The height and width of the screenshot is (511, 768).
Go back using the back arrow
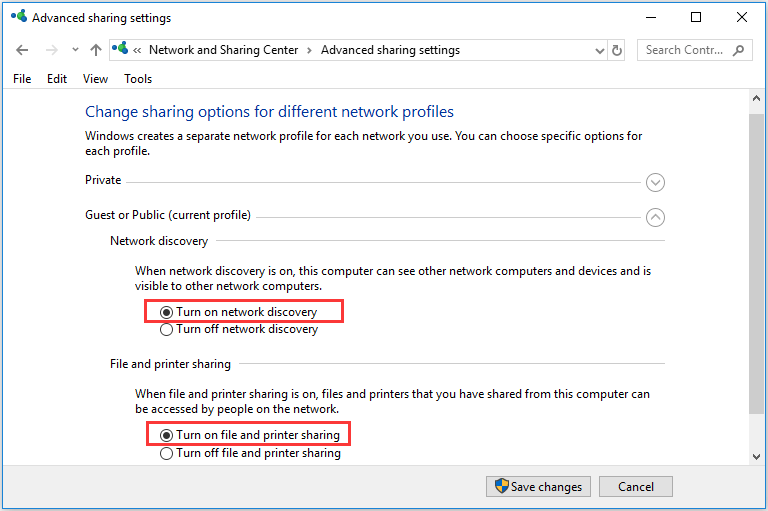point(22,50)
